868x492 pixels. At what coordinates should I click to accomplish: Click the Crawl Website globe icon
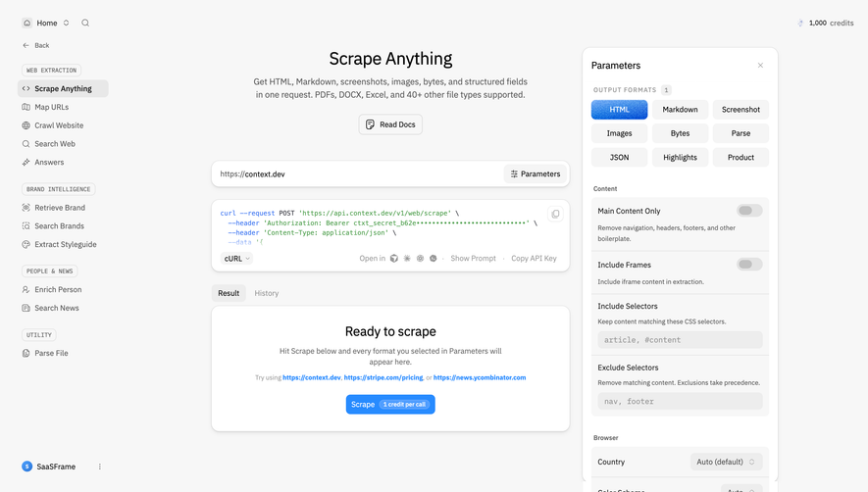click(x=26, y=125)
